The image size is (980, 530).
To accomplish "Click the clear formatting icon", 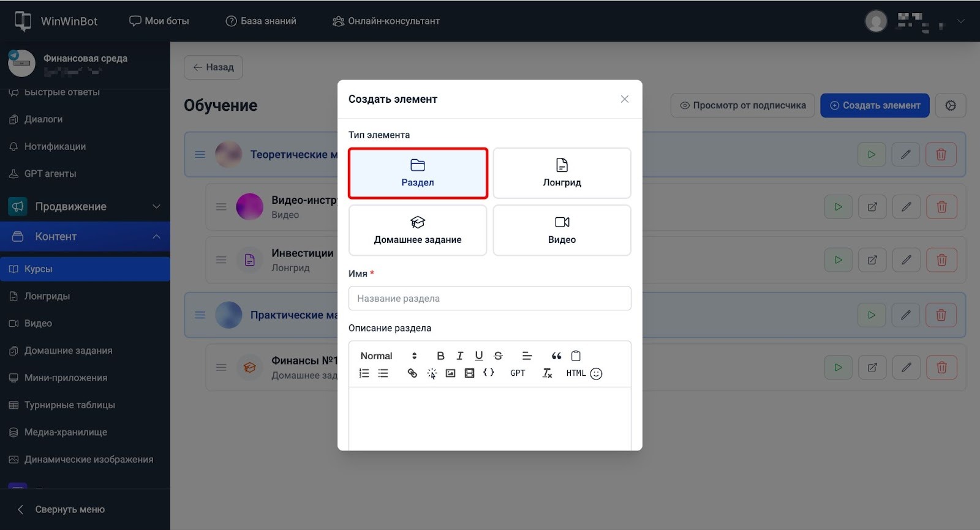I will 547,373.
